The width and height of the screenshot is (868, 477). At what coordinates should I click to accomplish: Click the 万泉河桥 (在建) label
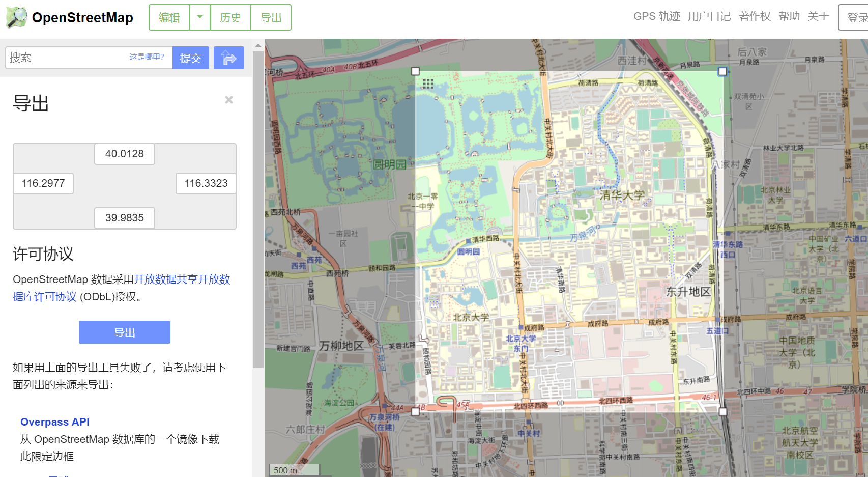point(385,422)
